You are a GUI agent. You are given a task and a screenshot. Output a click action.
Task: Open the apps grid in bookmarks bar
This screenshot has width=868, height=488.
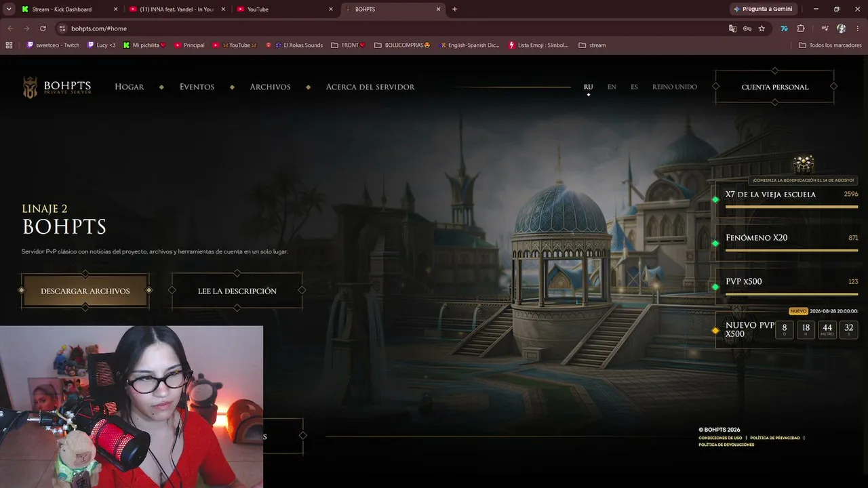point(9,45)
